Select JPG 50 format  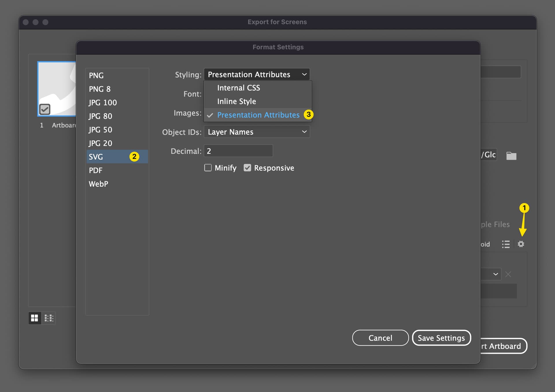tap(117, 130)
